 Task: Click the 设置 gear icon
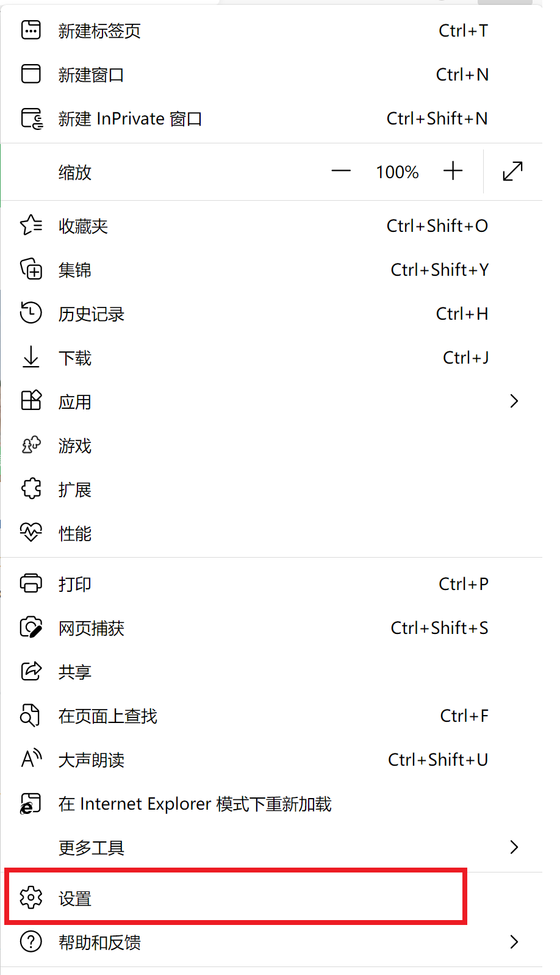(31, 898)
